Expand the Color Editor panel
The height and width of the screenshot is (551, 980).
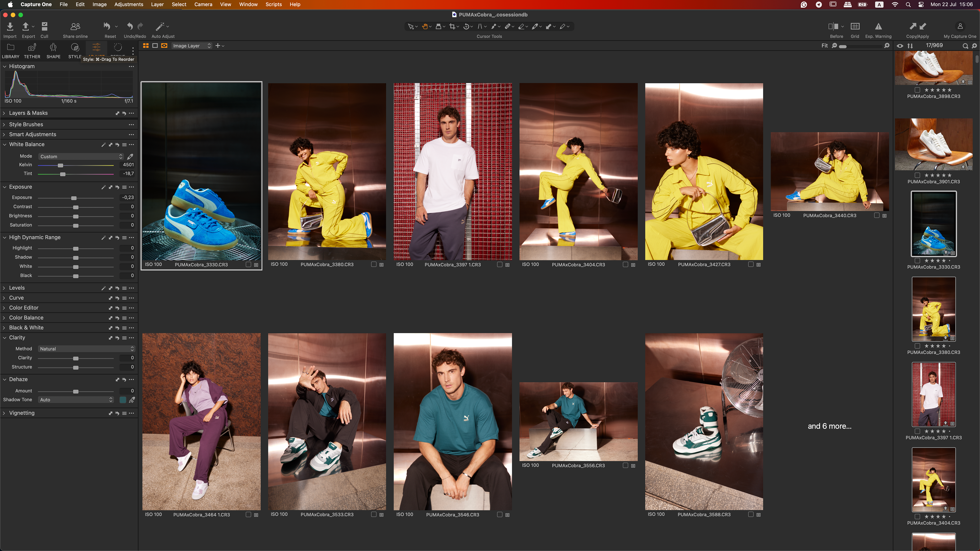pos(23,308)
